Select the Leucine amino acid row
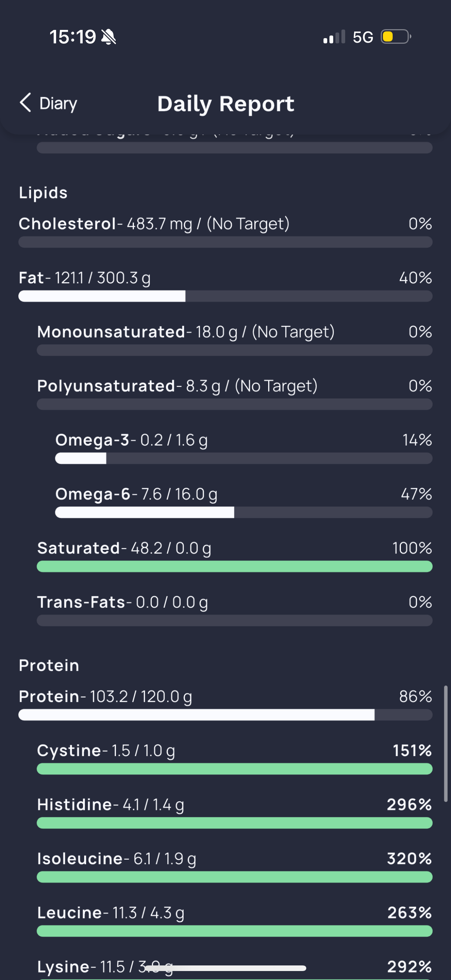The height and width of the screenshot is (980, 451). tap(234, 920)
